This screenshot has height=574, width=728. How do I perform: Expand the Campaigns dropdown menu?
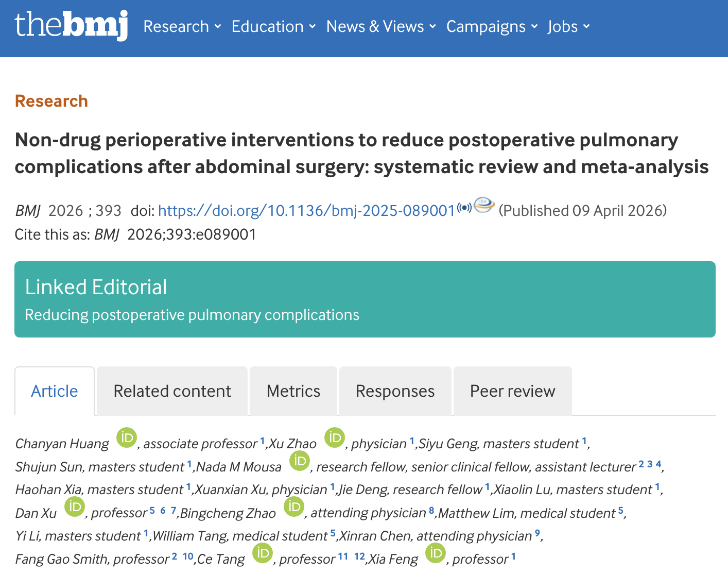point(492,27)
